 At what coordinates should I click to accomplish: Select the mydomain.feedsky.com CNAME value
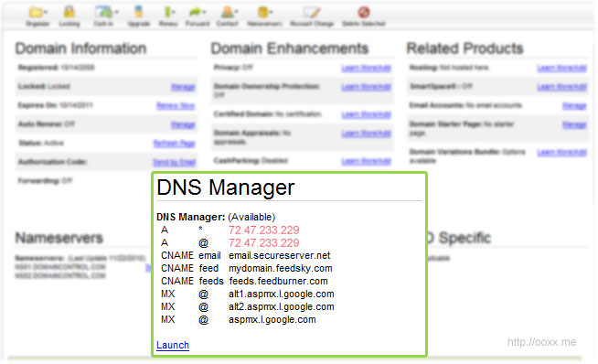click(x=281, y=268)
